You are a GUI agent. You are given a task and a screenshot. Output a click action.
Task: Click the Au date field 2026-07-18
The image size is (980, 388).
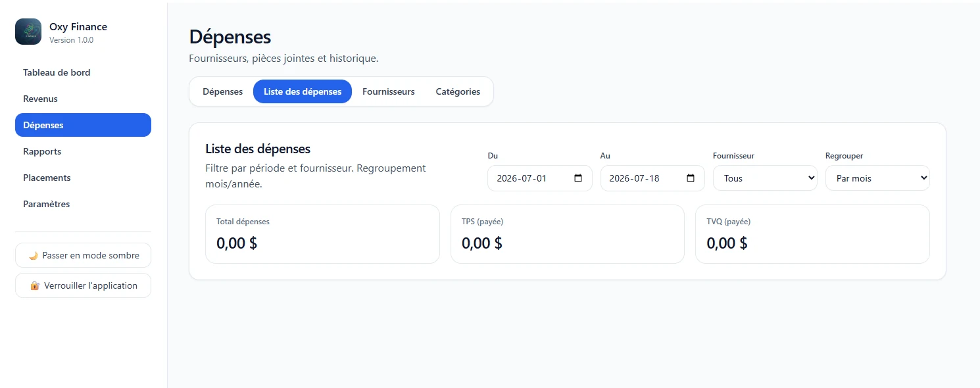(x=652, y=178)
